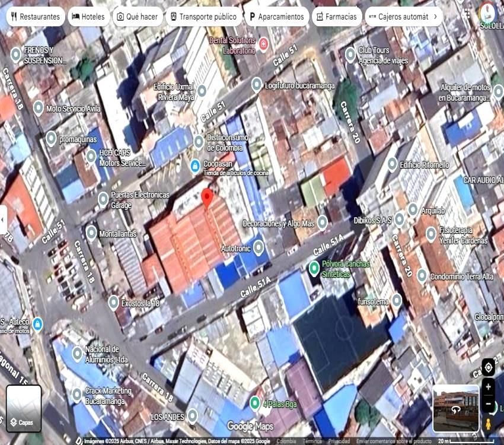Select the Farmacias category chip

(x=336, y=17)
